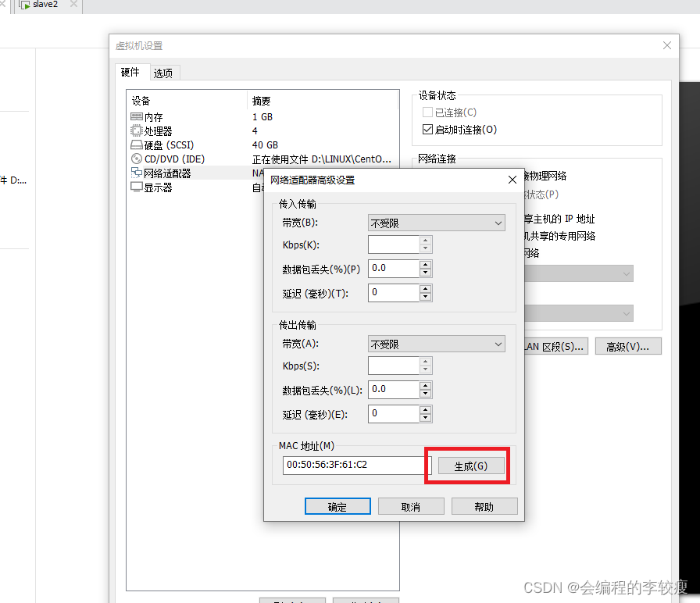The image size is (700, 603).
Task: Switch to the 选项 tab
Action: tap(163, 72)
